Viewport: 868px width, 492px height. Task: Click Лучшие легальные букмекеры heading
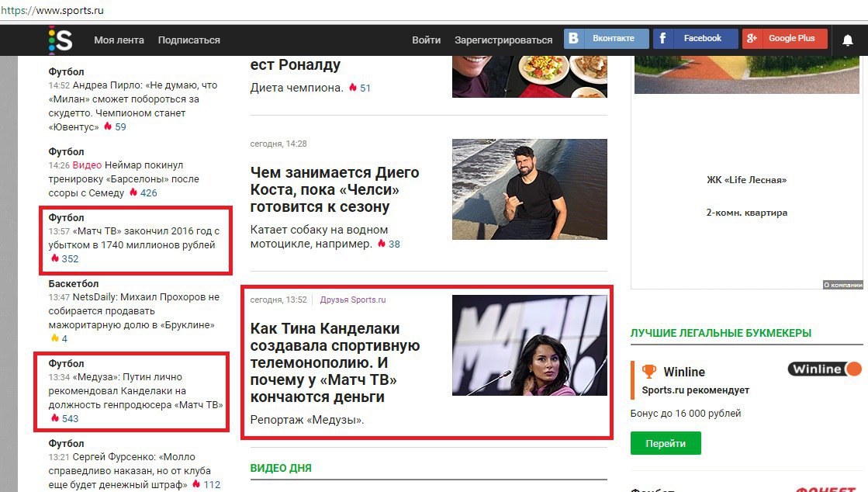[721, 333]
